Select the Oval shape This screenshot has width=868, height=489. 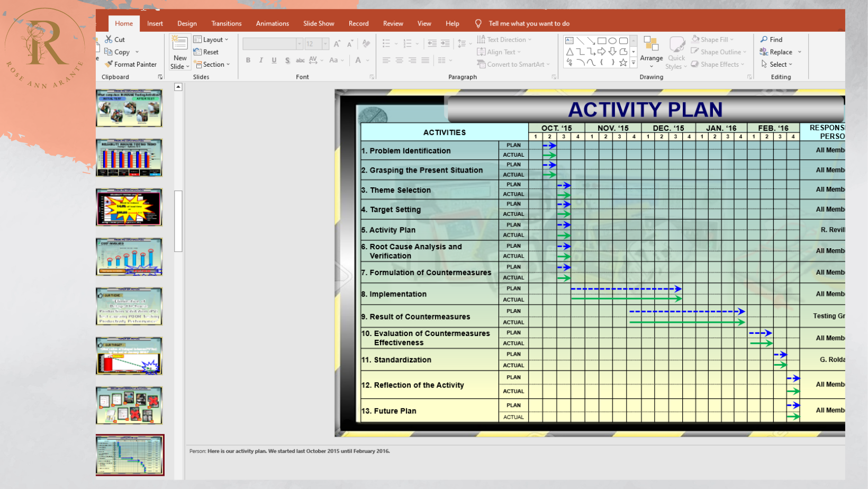click(612, 41)
